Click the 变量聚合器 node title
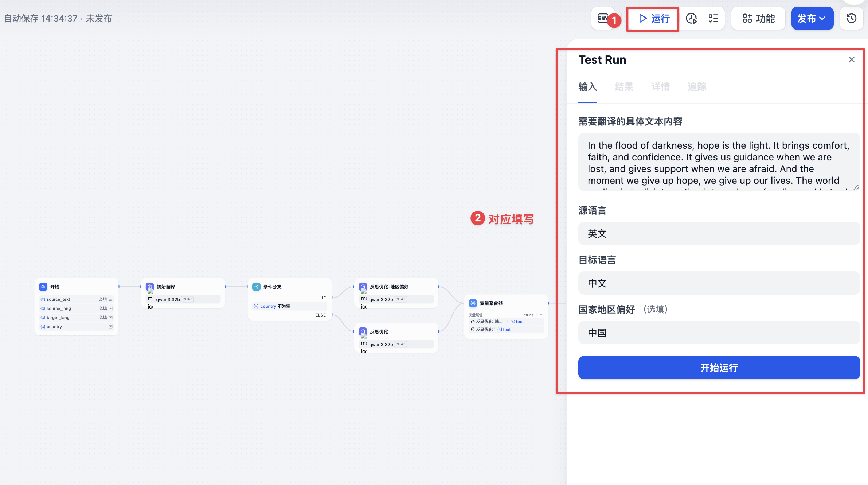The image size is (868, 485). tap(491, 303)
